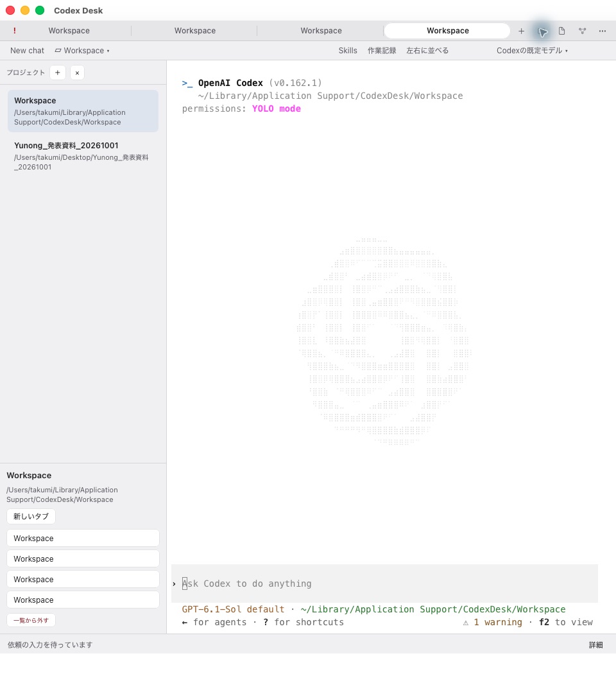This screenshot has height=674, width=616.
Task: Click the プロジェクト heading label
Action: (x=25, y=73)
